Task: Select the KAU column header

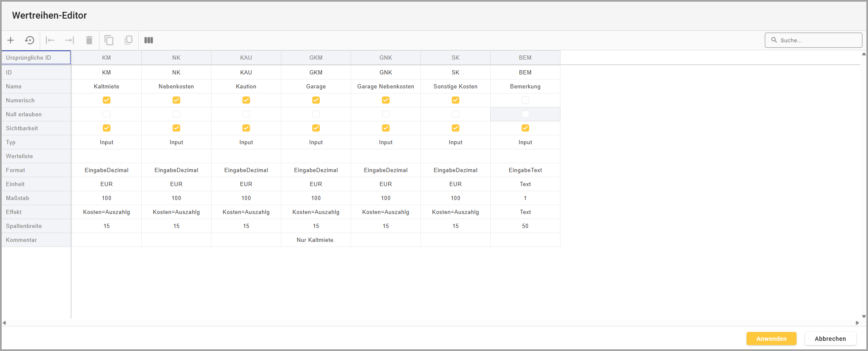Action: 246,58
